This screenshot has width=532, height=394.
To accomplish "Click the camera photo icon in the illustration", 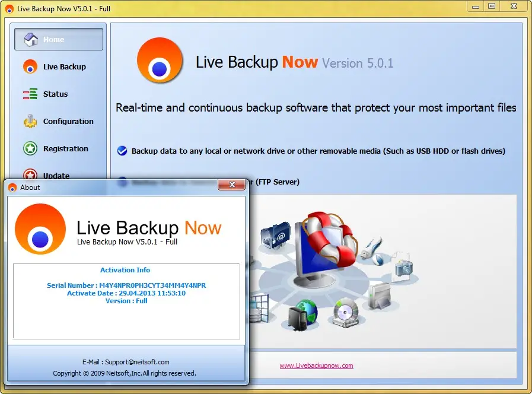I will 403,267.
